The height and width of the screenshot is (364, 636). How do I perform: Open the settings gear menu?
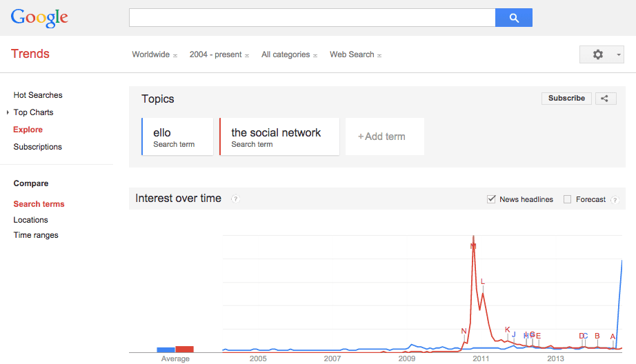(602, 54)
